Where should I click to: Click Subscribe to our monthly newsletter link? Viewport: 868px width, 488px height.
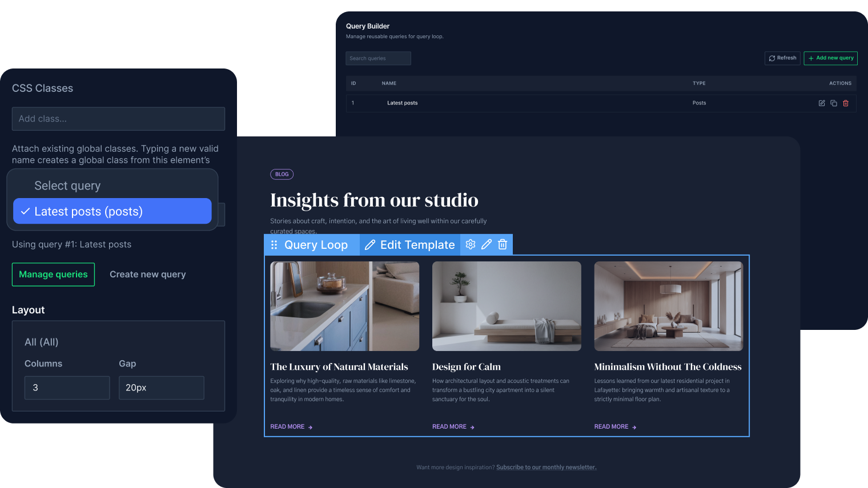click(546, 467)
